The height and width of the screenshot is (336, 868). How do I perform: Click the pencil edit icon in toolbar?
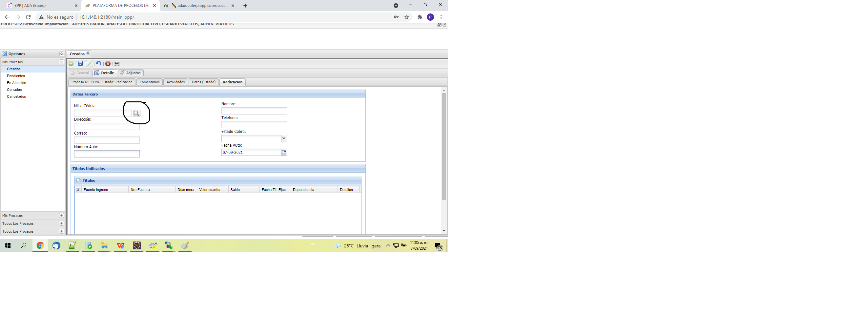tap(89, 64)
